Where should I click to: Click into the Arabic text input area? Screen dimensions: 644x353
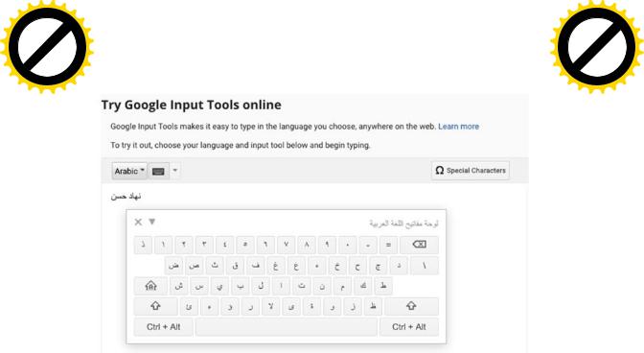314,197
